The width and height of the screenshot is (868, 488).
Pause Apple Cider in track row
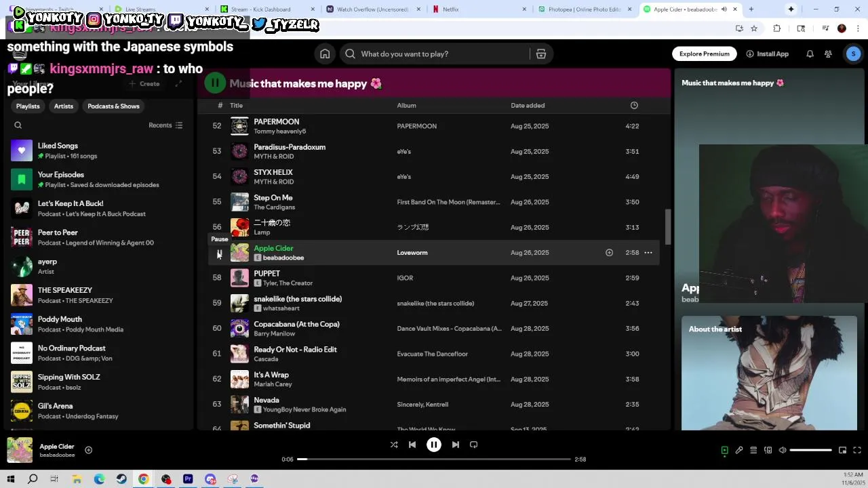219,253
